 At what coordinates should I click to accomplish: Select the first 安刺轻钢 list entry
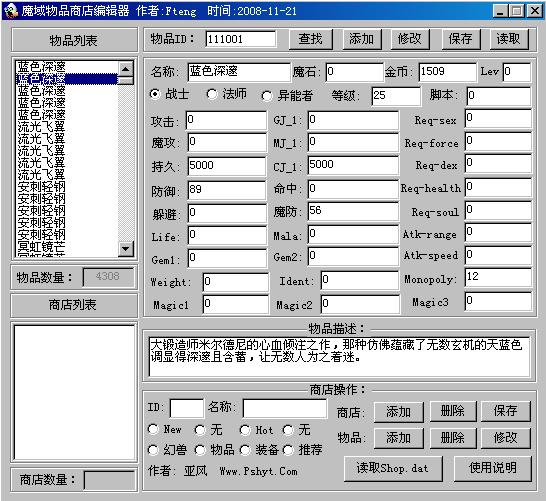click(67, 187)
